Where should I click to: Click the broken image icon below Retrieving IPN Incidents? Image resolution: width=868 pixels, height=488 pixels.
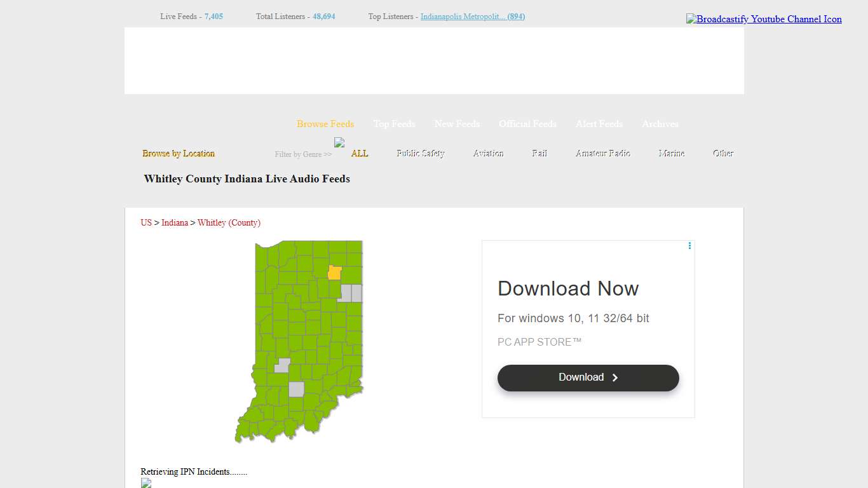[x=146, y=483]
